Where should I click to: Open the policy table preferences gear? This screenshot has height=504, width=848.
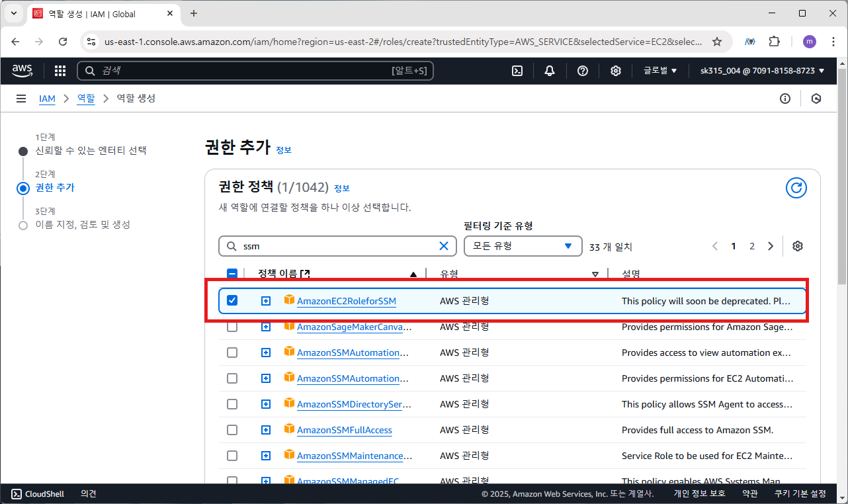coord(798,246)
